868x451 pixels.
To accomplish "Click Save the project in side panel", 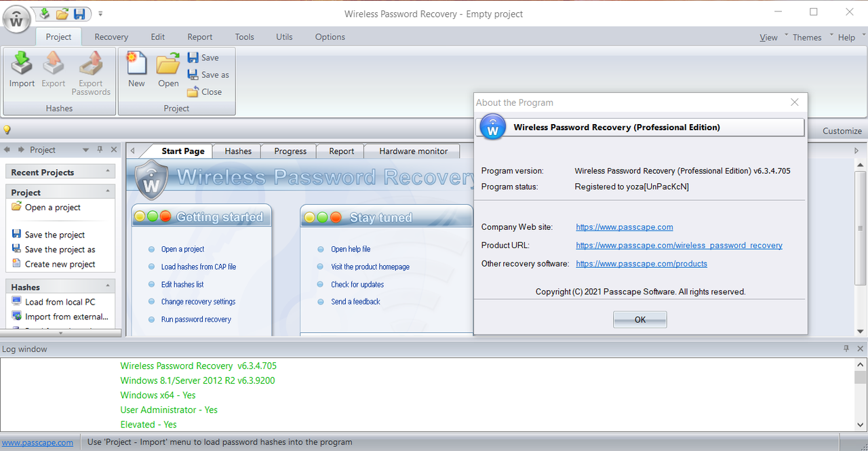I will [x=48, y=235].
